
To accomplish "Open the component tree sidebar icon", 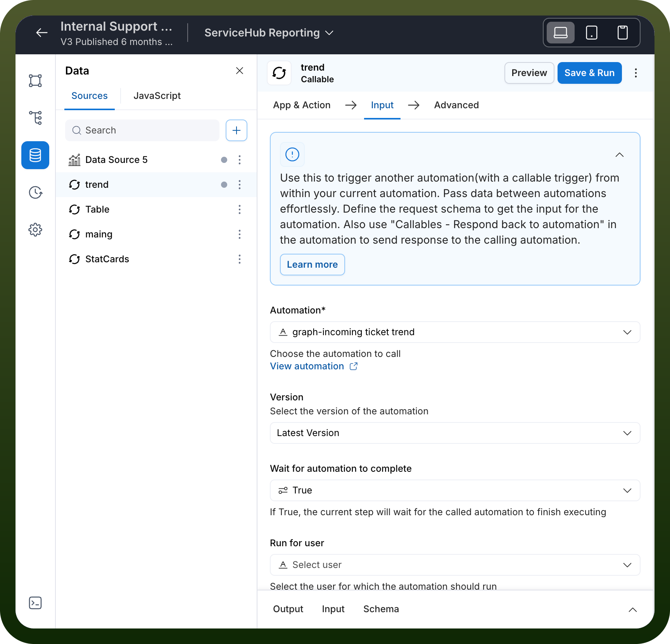I will click(x=35, y=118).
